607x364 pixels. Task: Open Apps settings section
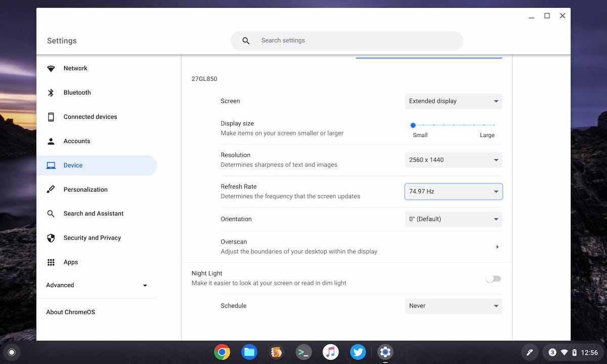pos(97,262)
